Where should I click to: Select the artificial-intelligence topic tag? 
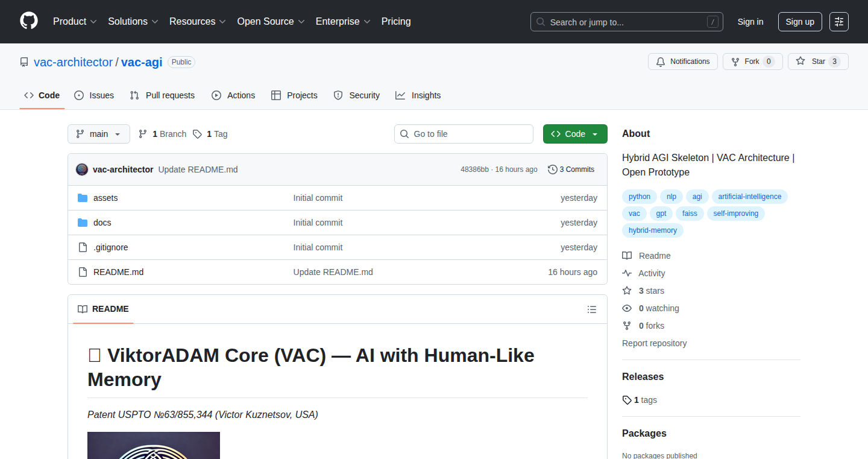click(750, 197)
